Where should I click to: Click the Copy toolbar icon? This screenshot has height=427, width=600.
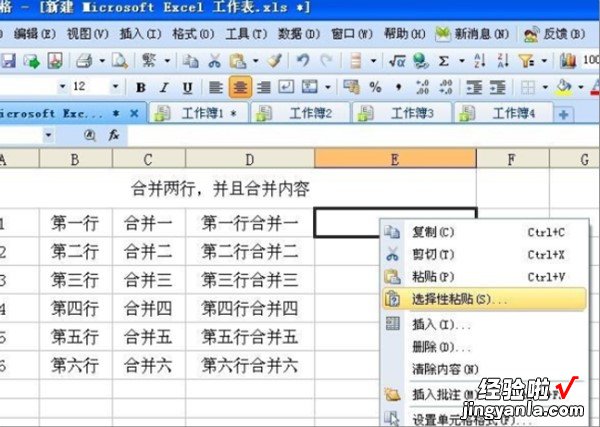(190, 60)
